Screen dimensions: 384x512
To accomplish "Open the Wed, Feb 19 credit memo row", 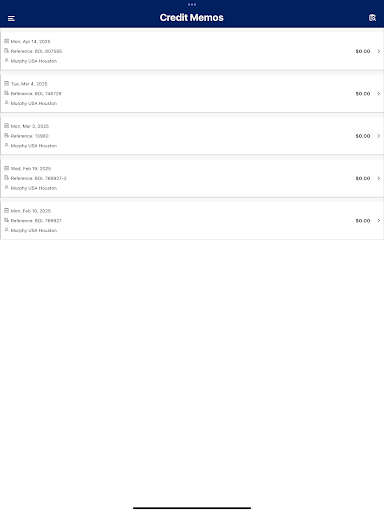I will (x=192, y=178).
